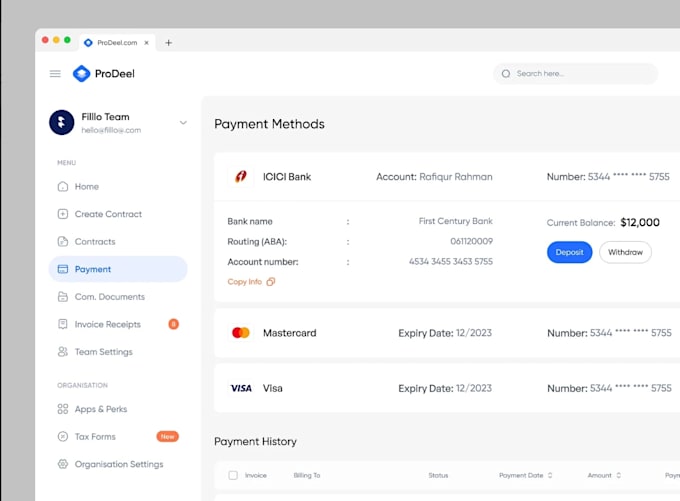Click the $12,000 current balance
Screen dimensions: 680x501
point(640,223)
